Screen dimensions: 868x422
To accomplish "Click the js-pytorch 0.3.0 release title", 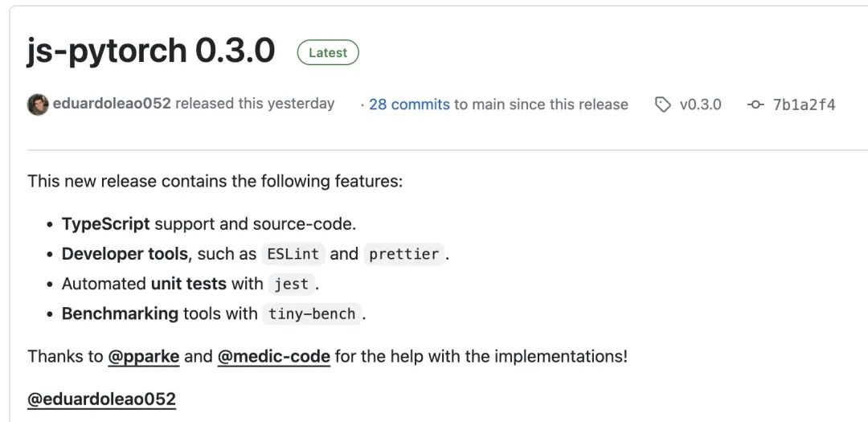I will pos(151,51).
